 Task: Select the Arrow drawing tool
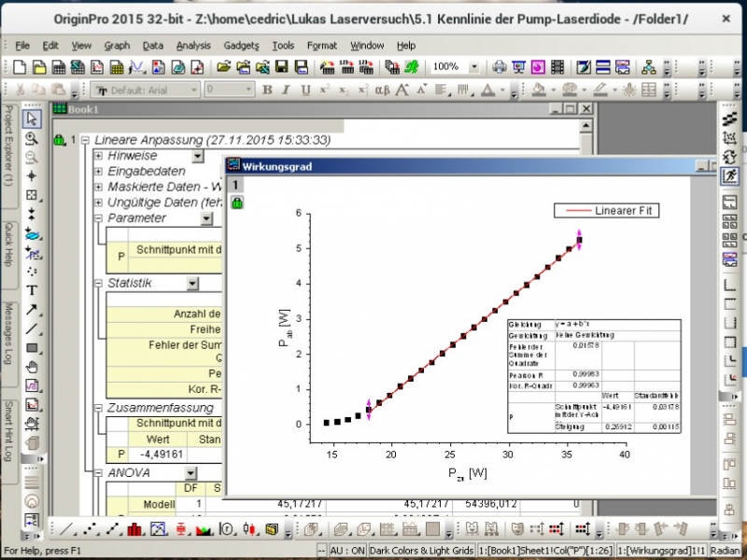pyautogui.click(x=32, y=310)
